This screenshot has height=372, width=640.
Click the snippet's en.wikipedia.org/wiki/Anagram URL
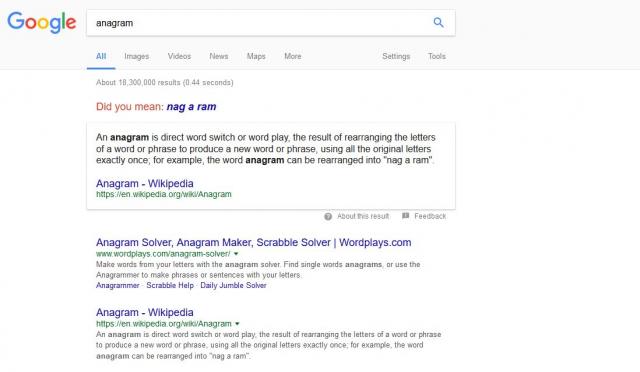coord(164,194)
